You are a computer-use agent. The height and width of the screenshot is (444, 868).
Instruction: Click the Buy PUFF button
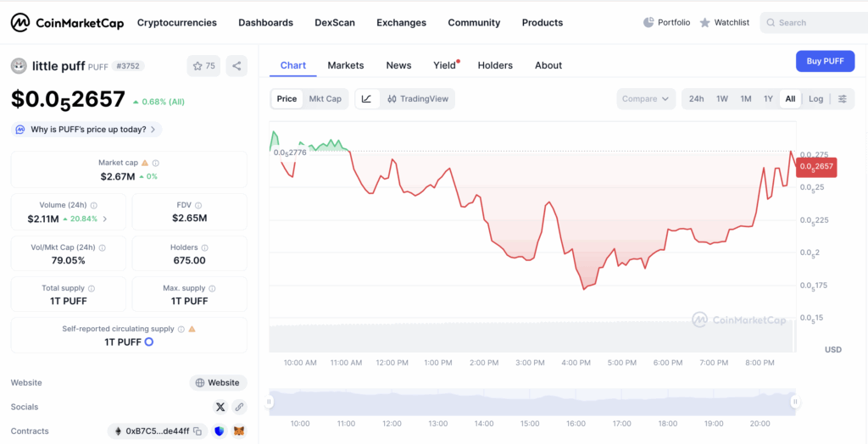[825, 61]
